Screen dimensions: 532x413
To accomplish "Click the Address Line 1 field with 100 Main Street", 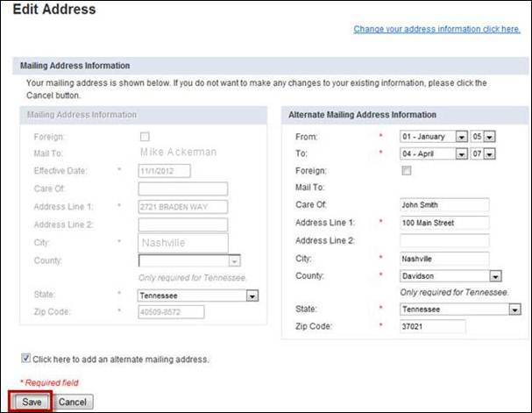I will click(444, 223).
